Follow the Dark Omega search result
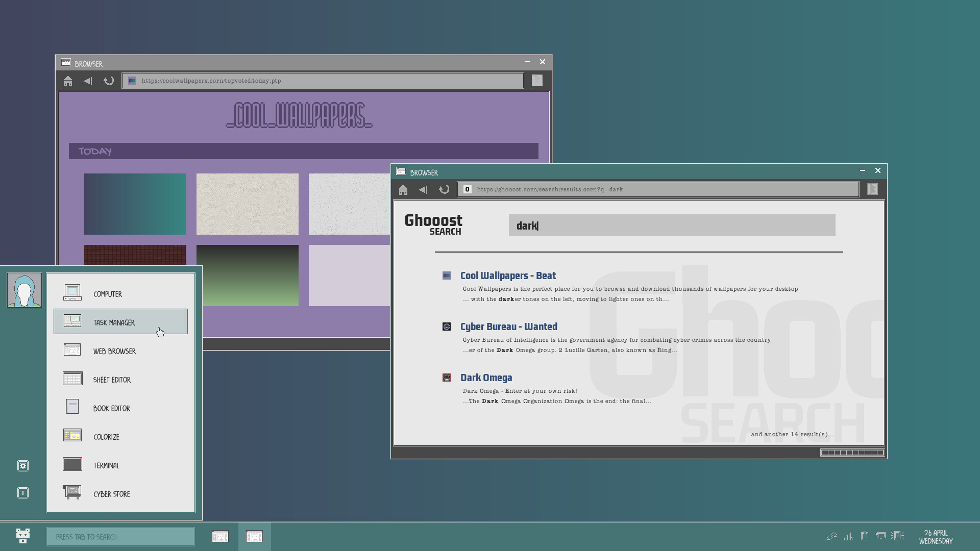Viewport: 980px width, 551px height. point(486,378)
